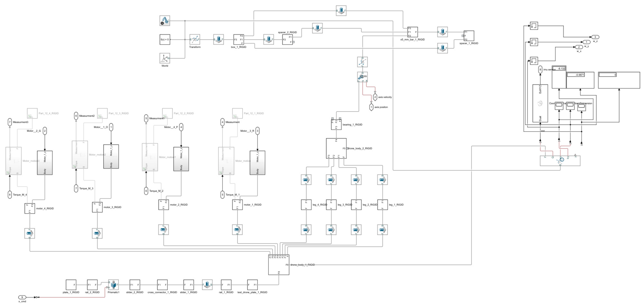Select the revolute joint block above axis velocity

pyautogui.click(x=362, y=77)
